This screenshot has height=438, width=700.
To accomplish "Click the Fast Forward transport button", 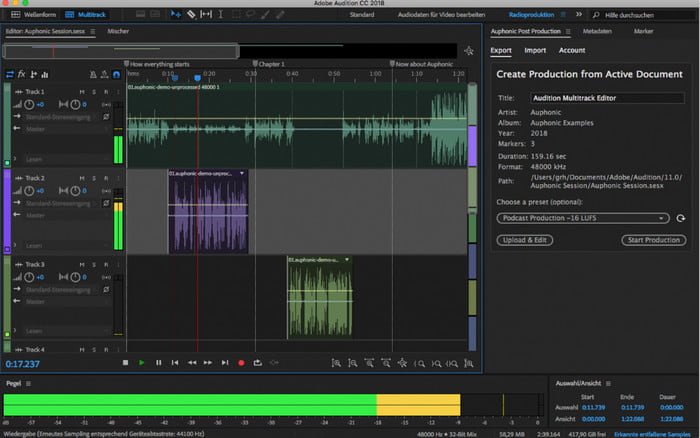I will 208,363.
